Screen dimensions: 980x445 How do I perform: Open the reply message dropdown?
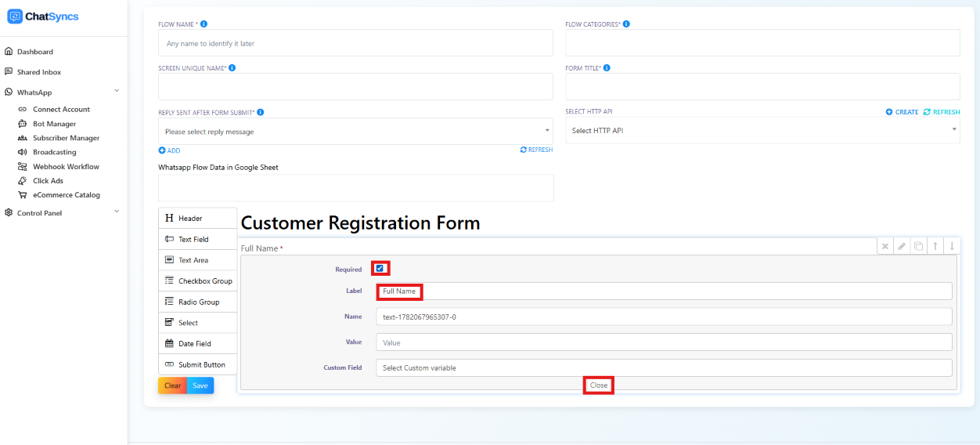tap(356, 132)
